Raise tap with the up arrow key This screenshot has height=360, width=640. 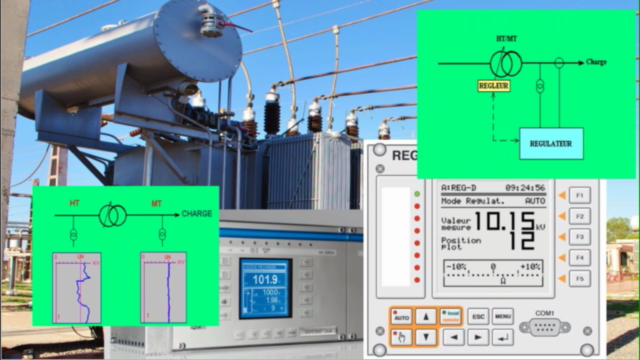point(426,317)
